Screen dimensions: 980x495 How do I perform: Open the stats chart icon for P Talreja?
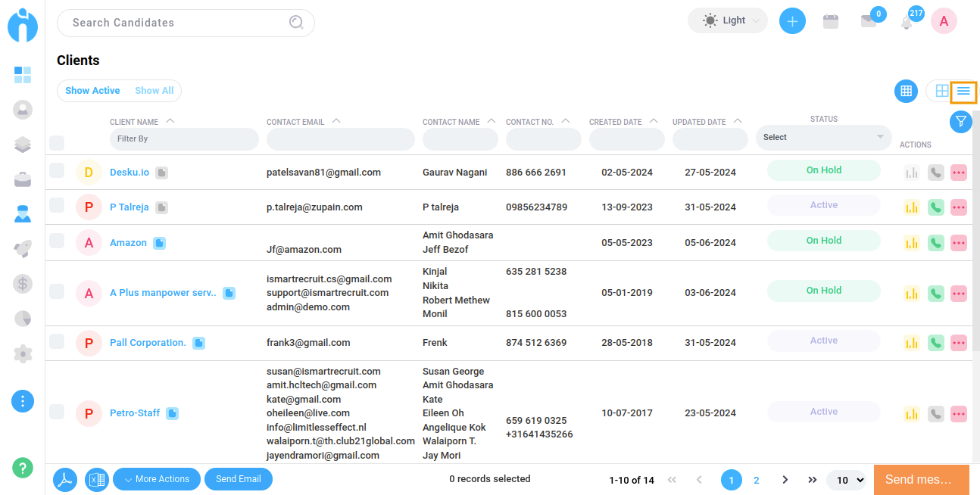(x=912, y=207)
